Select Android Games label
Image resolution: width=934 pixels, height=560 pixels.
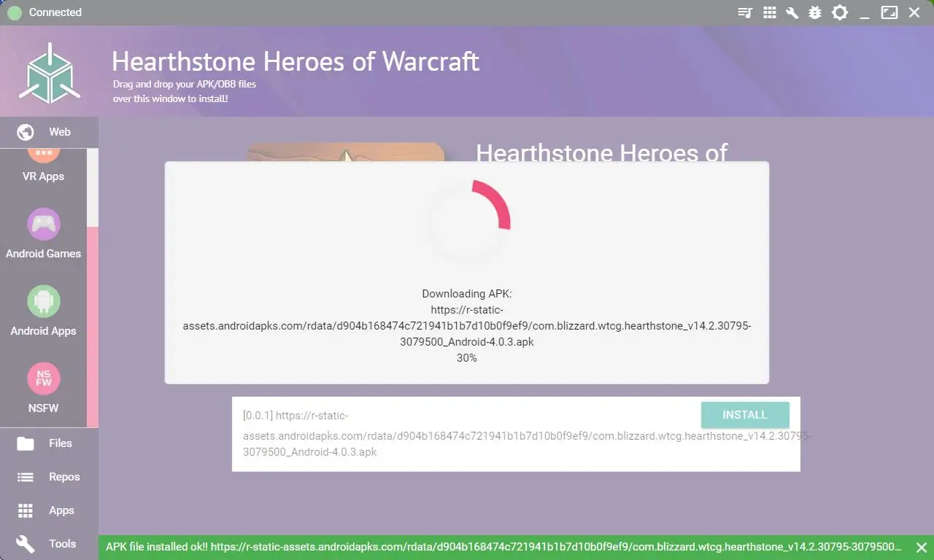point(43,254)
